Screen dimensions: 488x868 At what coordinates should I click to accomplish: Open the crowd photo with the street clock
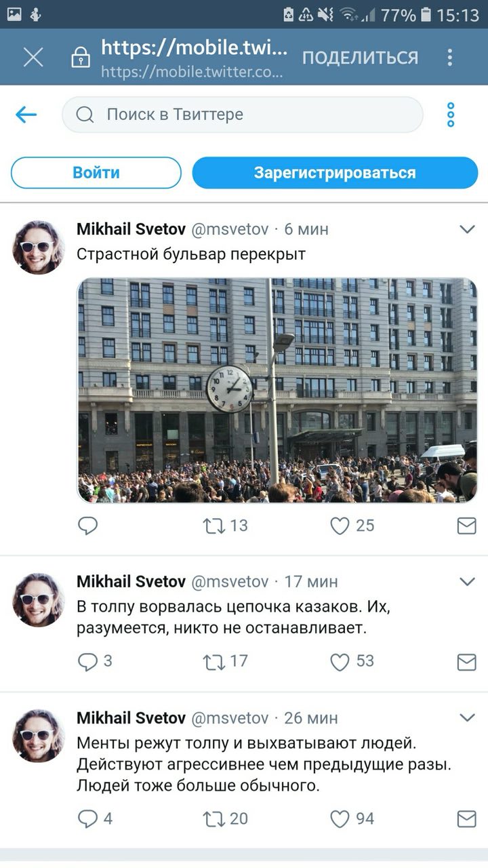pyautogui.click(x=277, y=390)
